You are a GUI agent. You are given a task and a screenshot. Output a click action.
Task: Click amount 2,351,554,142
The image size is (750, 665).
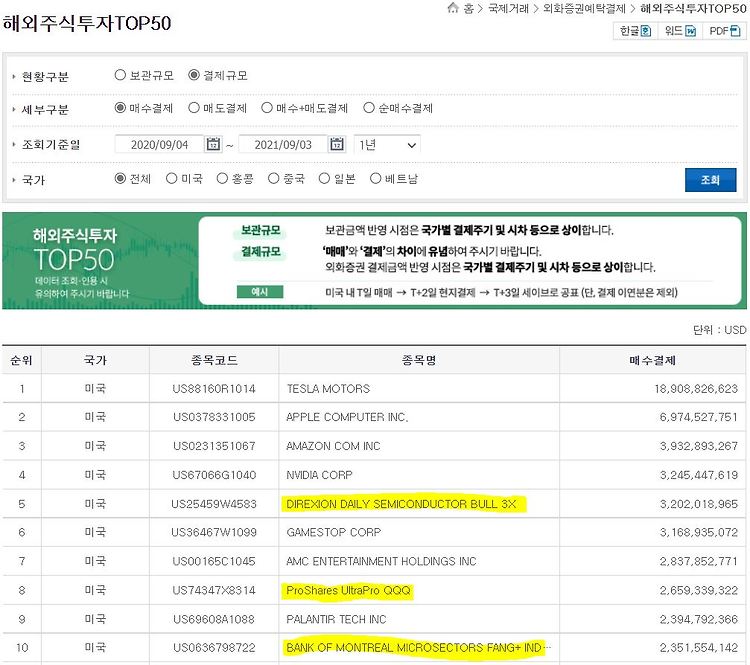pos(699,648)
